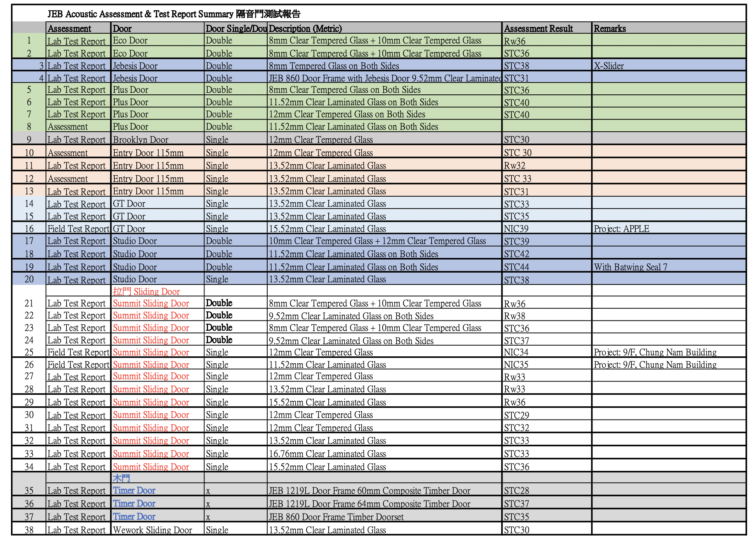Select row number 16
This screenshot has width=756, height=543.
(29, 229)
